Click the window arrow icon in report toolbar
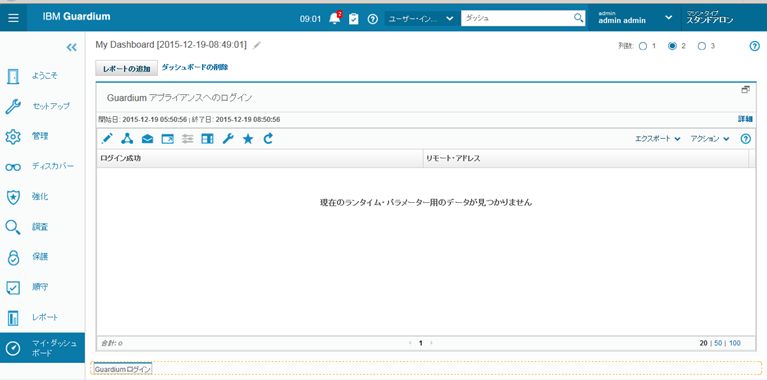 point(167,139)
